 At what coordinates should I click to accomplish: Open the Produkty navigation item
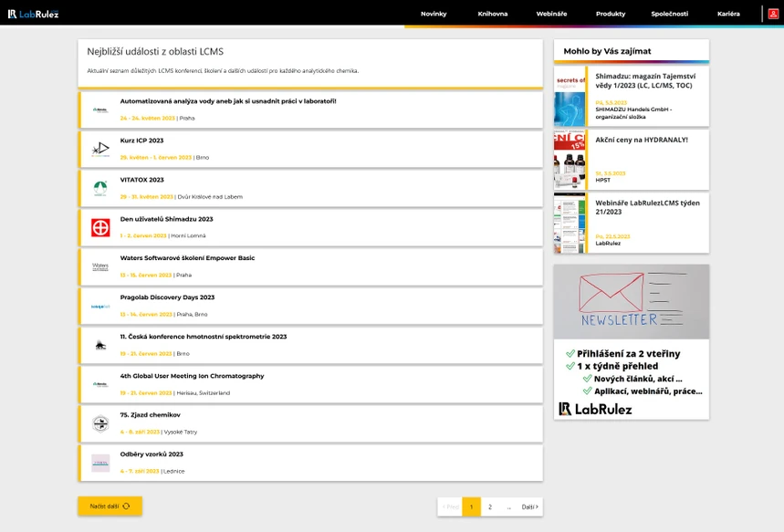click(611, 14)
